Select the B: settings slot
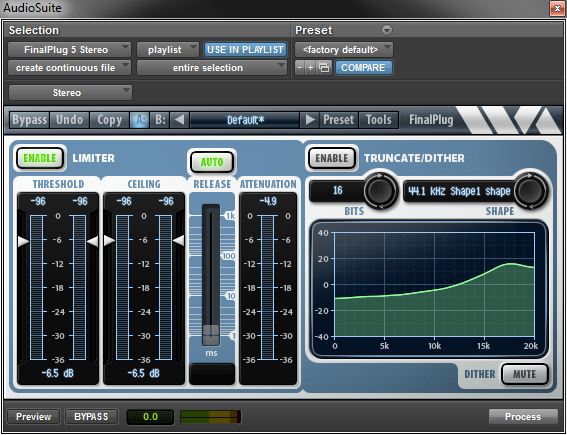The height and width of the screenshot is (435, 567). click(159, 120)
